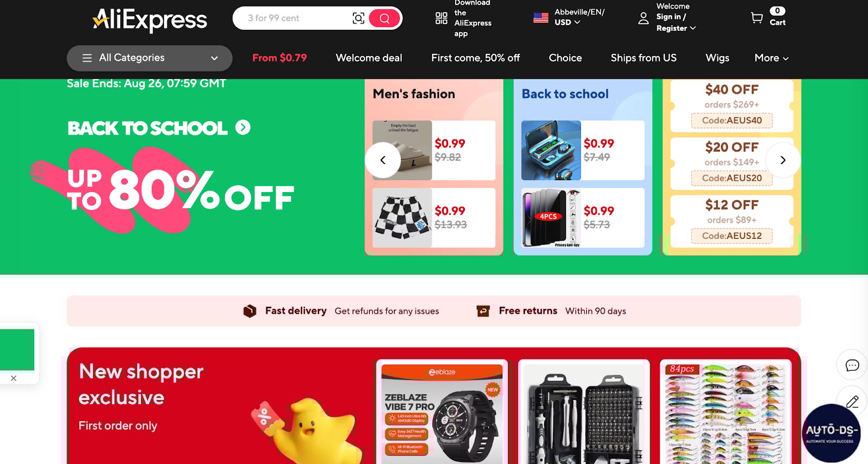Open the chat support bubble icon

click(852, 365)
